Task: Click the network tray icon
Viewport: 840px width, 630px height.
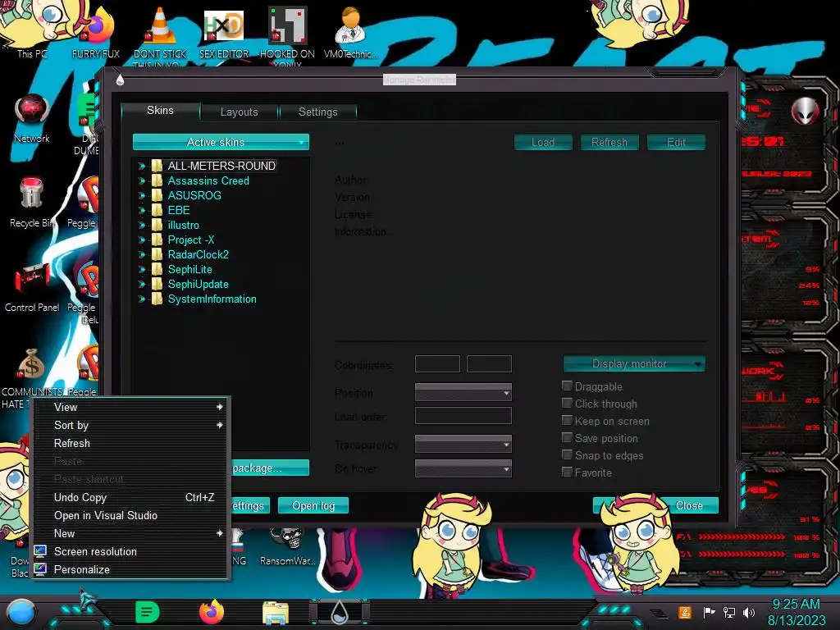Action: coord(729,612)
